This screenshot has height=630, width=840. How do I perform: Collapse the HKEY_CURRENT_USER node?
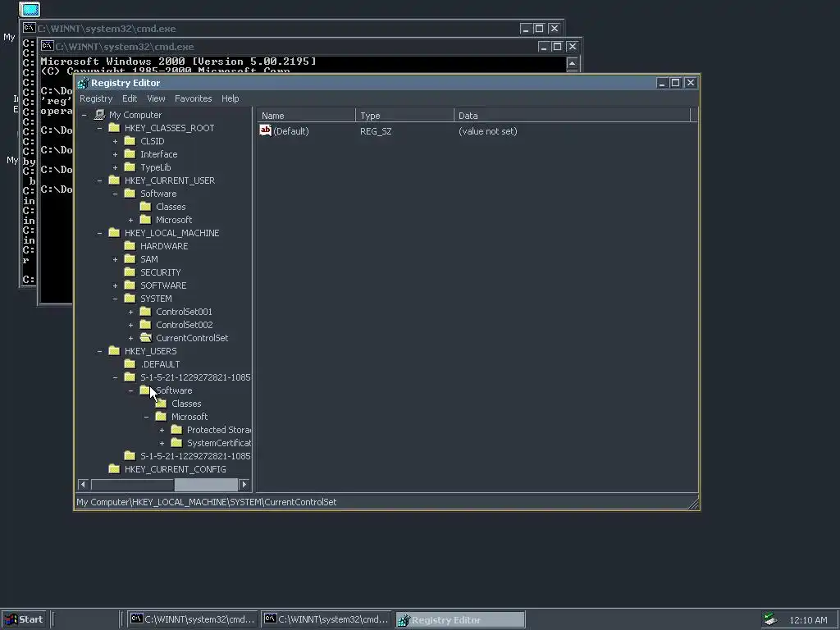point(99,180)
